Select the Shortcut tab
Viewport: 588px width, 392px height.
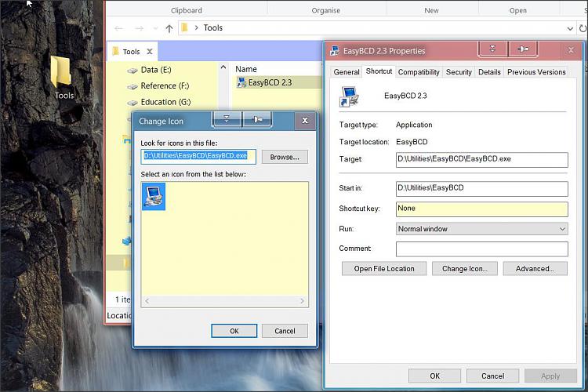coord(379,71)
